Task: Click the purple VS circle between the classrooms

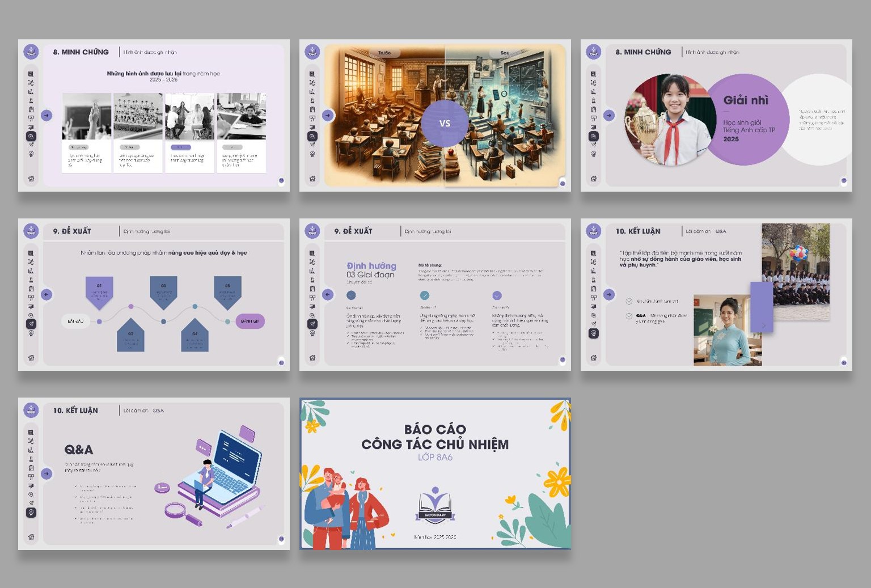Action: click(x=445, y=123)
